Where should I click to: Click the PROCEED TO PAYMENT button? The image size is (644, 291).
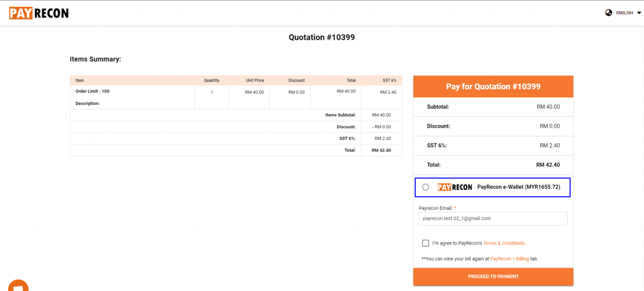coord(493,277)
